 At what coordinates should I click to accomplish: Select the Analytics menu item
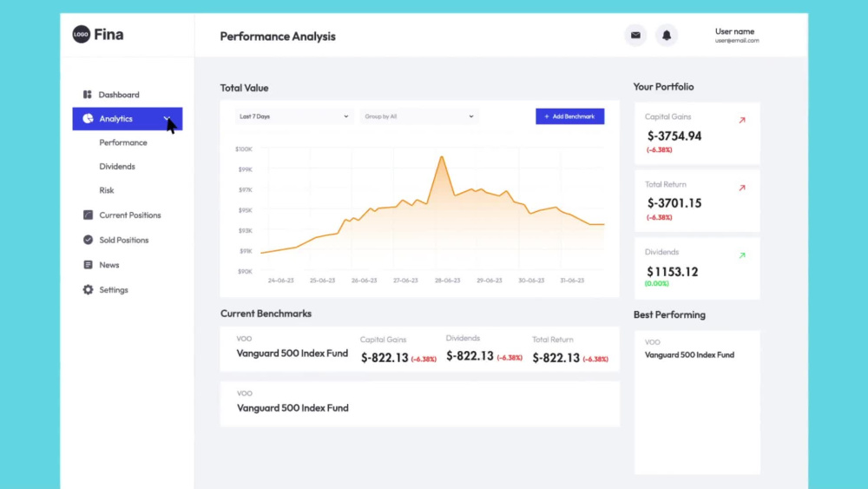pyautogui.click(x=128, y=118)
